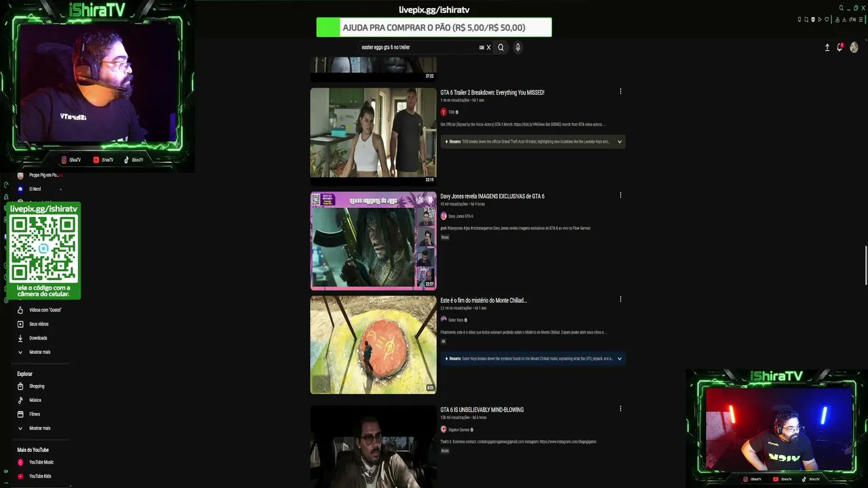Expand Mostrar mais below Filmes
868x488 pixels.
point(39,428)
